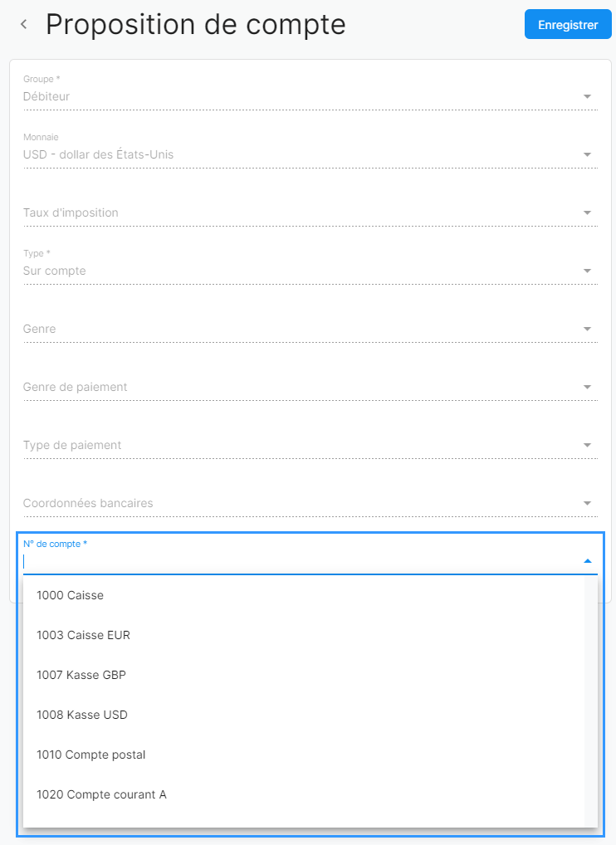
Task: Open the Monnaie currency dropdown
Action: click(299, 154)
